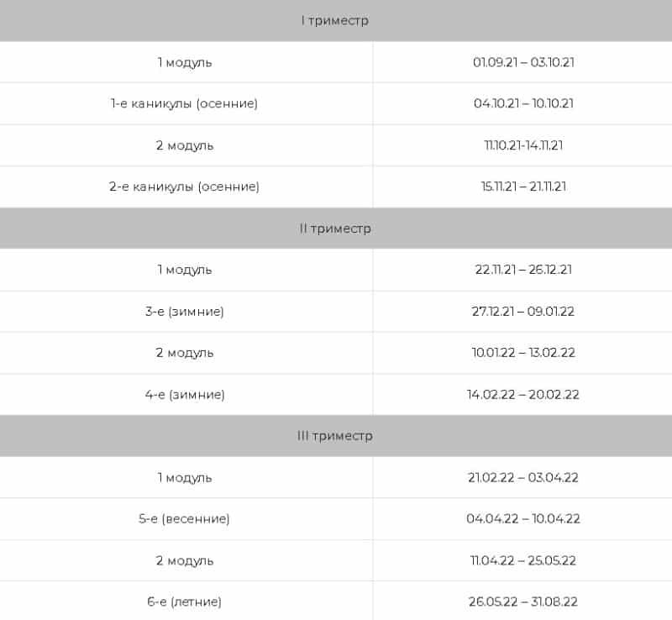The width and height of the screenshot is (672, 620).
Task: Click the 4-е (зимние) row label
Action: tap(185, 395)
